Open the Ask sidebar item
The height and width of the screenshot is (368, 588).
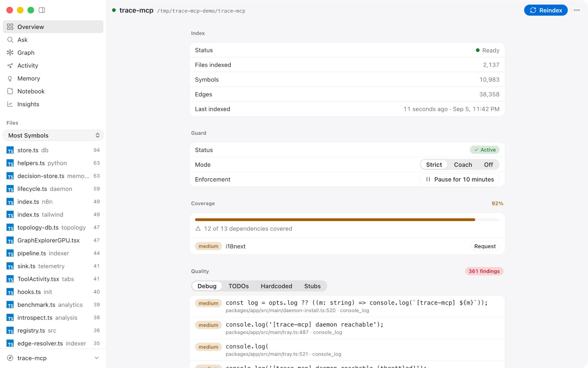(x=53, y=40)
